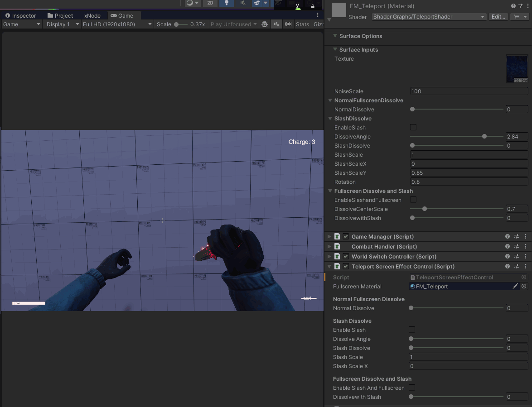Open presets for Combat Handler script
The height and width of the screenshot is (407, 532).
click(x=517, y=247)
